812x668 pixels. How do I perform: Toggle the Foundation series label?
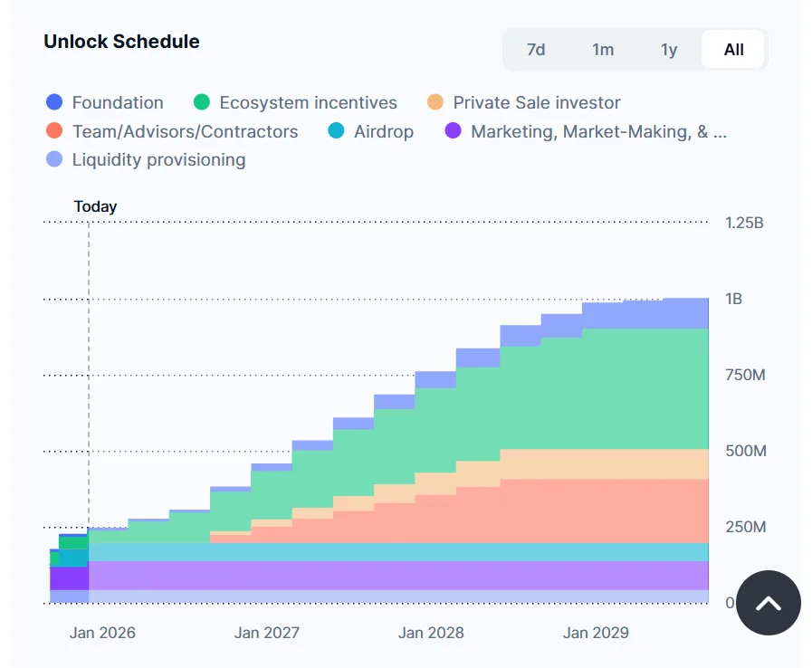(118, 102)
